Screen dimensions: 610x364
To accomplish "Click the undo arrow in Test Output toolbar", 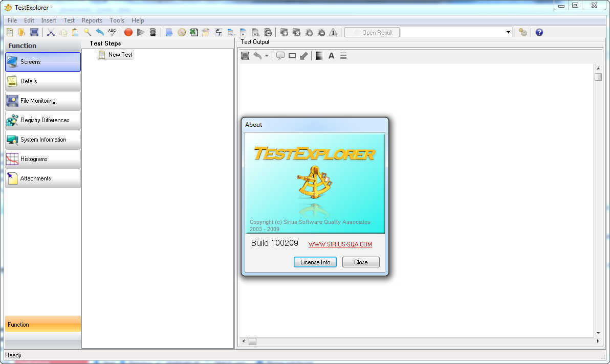I will click(257, 56).
